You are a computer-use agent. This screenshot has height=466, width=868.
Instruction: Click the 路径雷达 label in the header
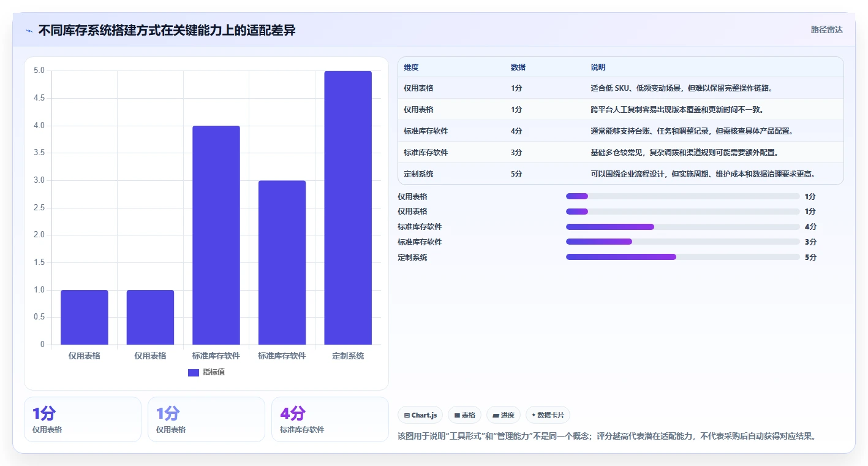[x=827, y=29]
